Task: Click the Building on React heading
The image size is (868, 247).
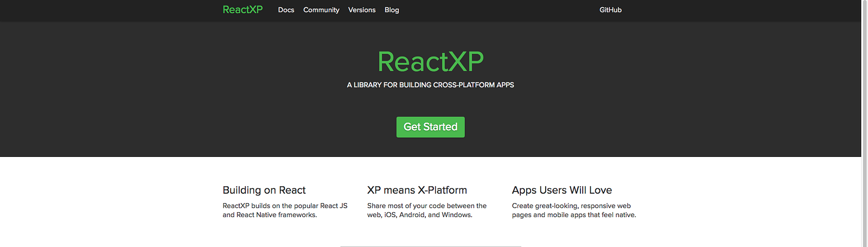Action: point(264,190)
